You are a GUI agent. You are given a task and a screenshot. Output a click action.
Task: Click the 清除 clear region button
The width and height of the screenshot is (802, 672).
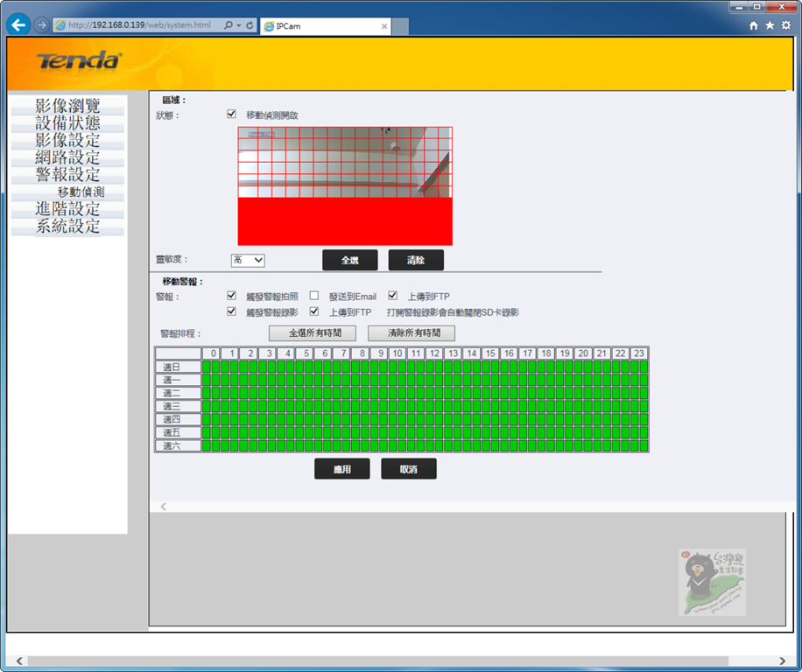(x=416, y=260)
